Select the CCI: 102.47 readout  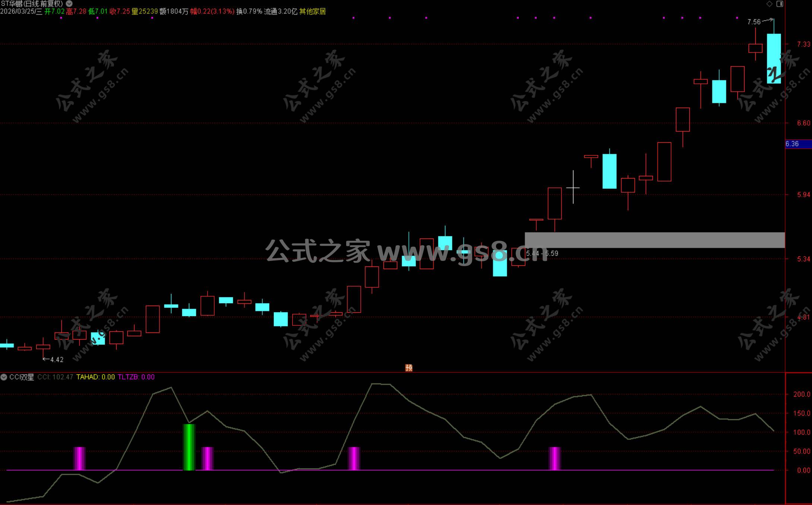55,377
